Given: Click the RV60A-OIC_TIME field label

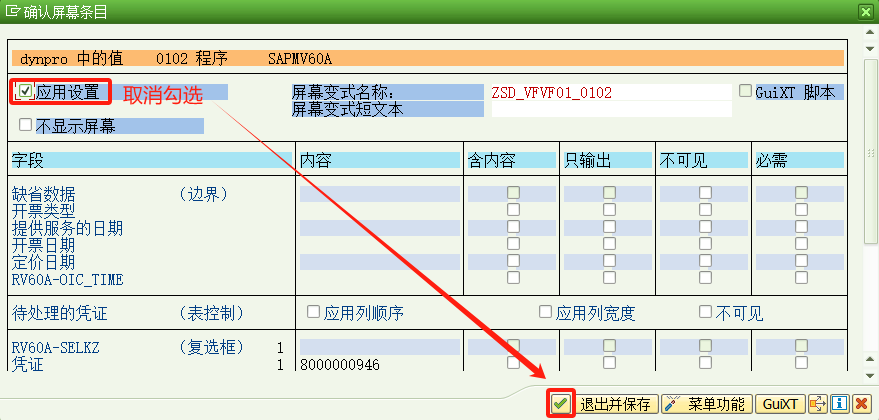Looking at the screenshot, I should (67, 279).
